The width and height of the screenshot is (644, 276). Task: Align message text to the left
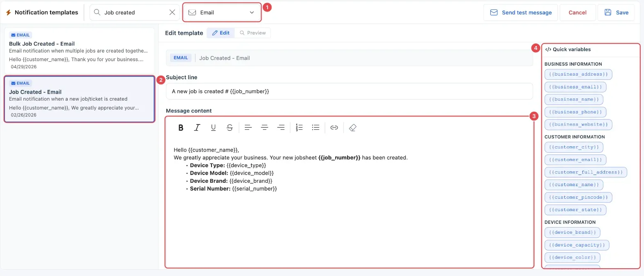pyautogui.click(x=248, y=128)
